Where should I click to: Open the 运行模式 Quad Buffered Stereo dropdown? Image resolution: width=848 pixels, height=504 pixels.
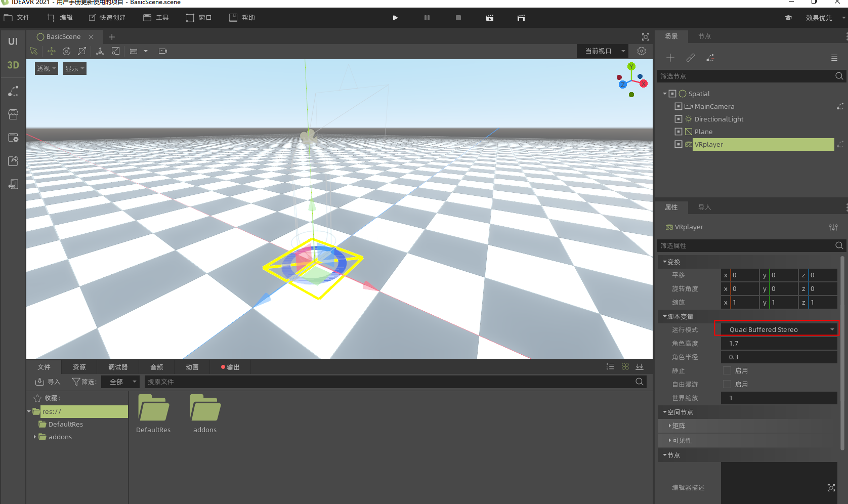(779, 329)
